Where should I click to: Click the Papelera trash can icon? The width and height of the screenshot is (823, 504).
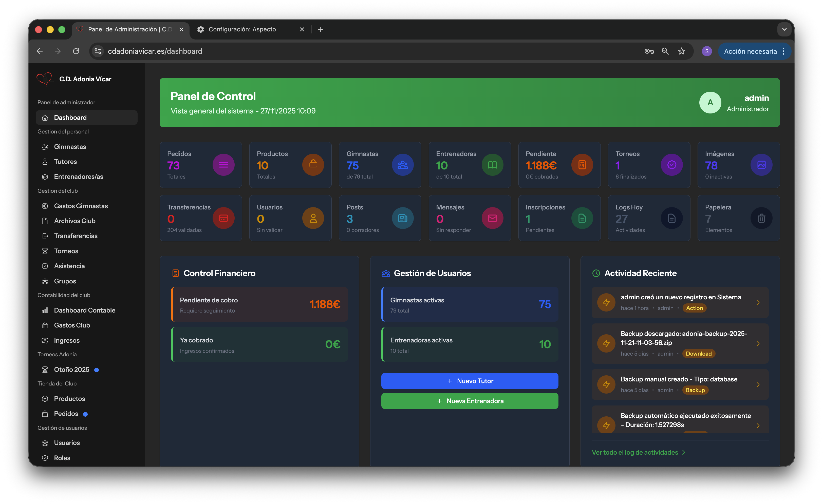coord(761,218)
